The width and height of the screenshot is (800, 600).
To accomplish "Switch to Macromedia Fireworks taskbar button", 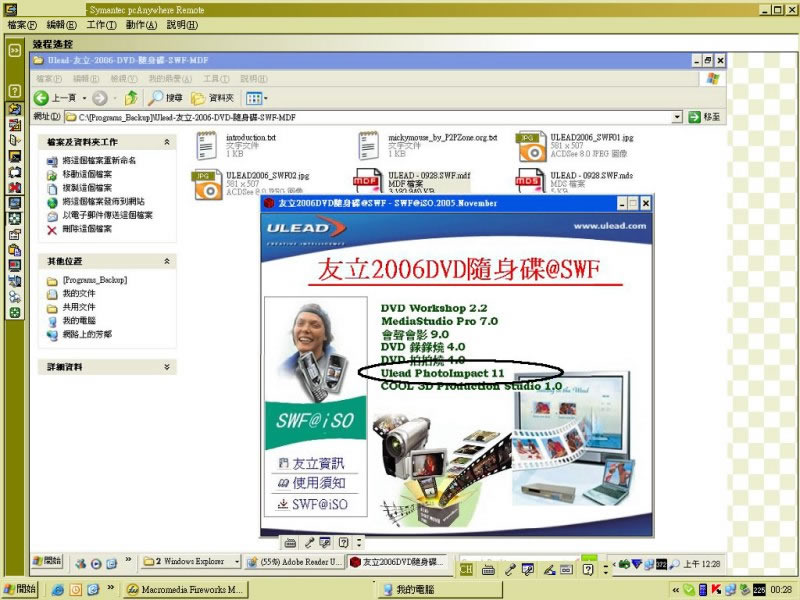I will click(186, 590).
